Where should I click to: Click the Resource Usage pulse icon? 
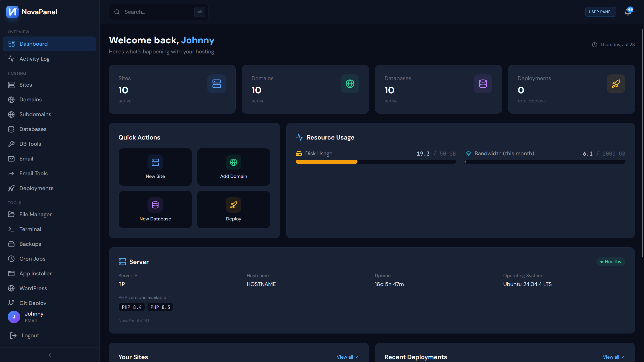(x=299, y=137)
